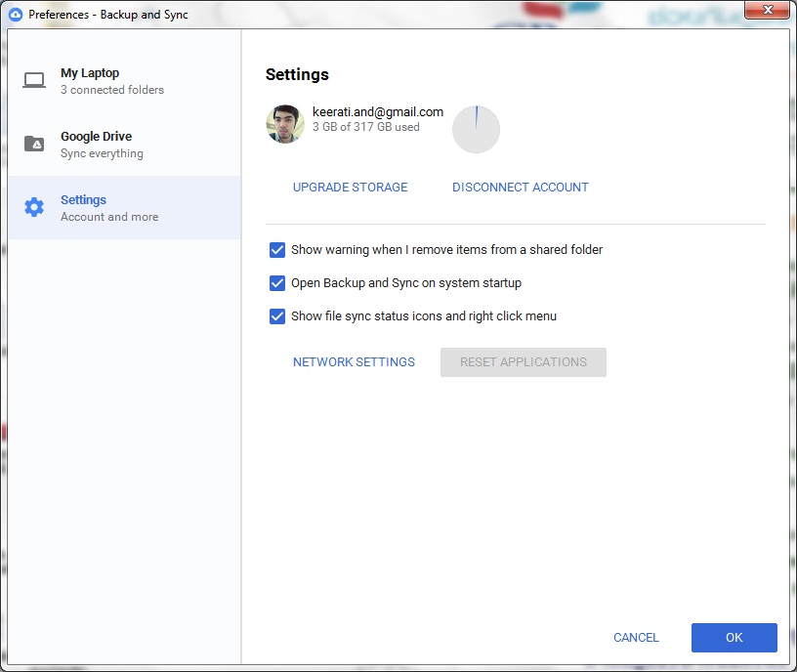Click the RESET APPLICATIONS button
This screenshot has width=797, height=672.
(523, 362)
